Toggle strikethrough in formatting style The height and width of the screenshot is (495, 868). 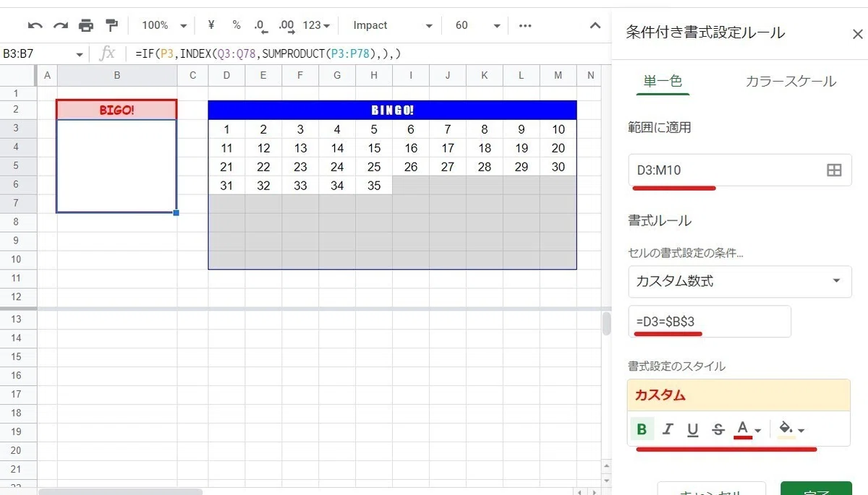718,430
